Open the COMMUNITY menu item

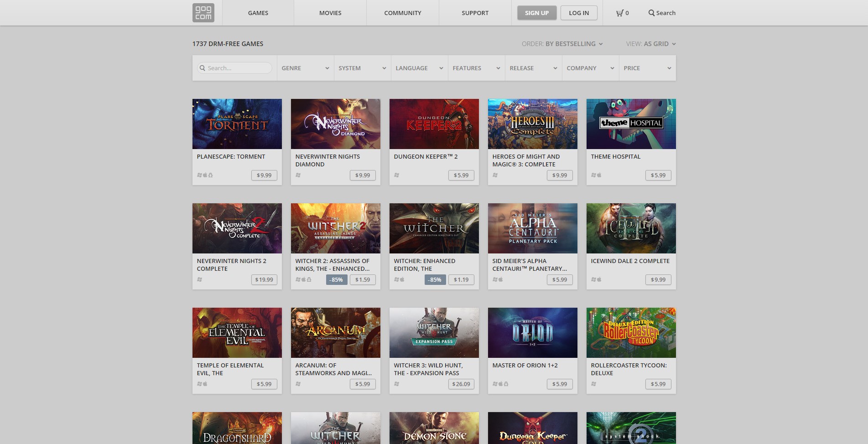tap(402, 13)
